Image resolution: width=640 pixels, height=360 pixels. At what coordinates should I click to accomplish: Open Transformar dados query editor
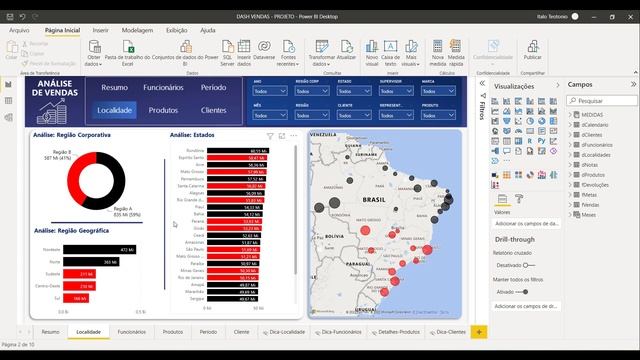[322, 53]
